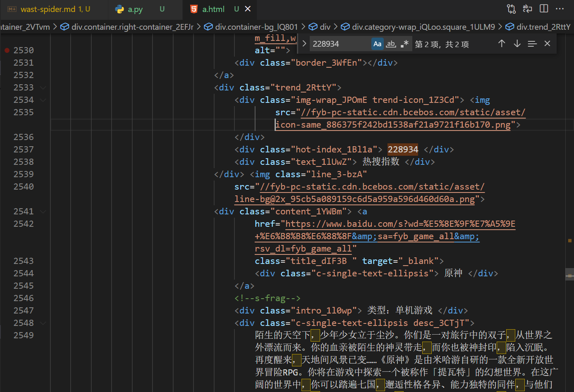574x392 pixels.
Task: Expand the Toggle Replace chevron
Action: (x=304, y=44)
